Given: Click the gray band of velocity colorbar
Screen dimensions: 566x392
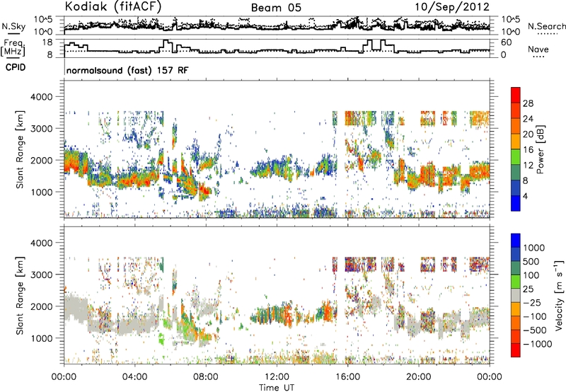Looking at the screenshot, I should tap(516, 295).
